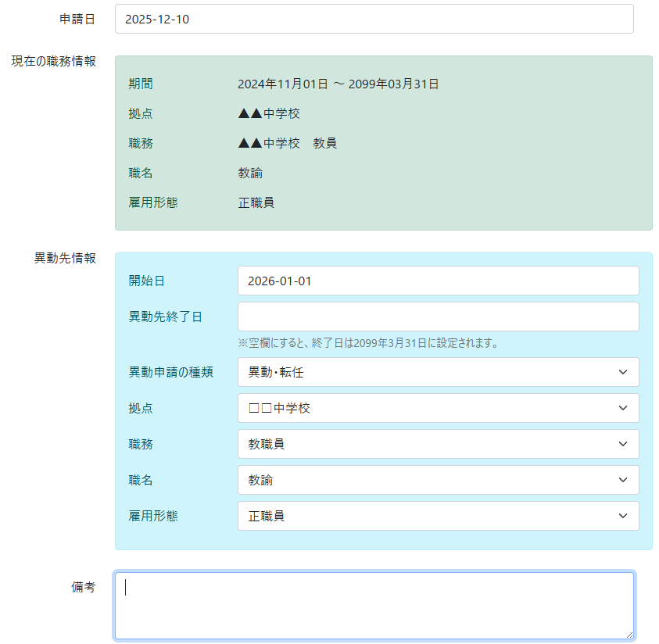Click the 申請日 date input field
Image resolution: width=659 pixels, height=644 pixels.
pos(374,19)
